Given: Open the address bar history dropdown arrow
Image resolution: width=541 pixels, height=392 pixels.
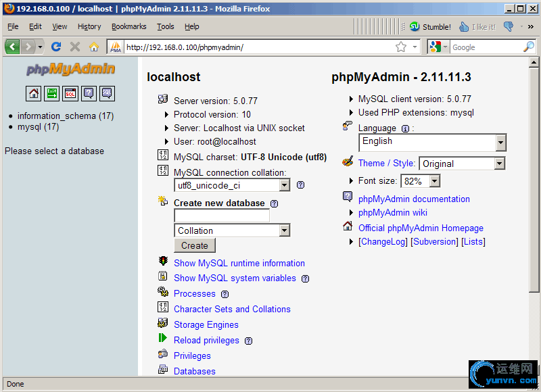Looking at the screenshot, I should pyautogui.click(x=415, y=47).
